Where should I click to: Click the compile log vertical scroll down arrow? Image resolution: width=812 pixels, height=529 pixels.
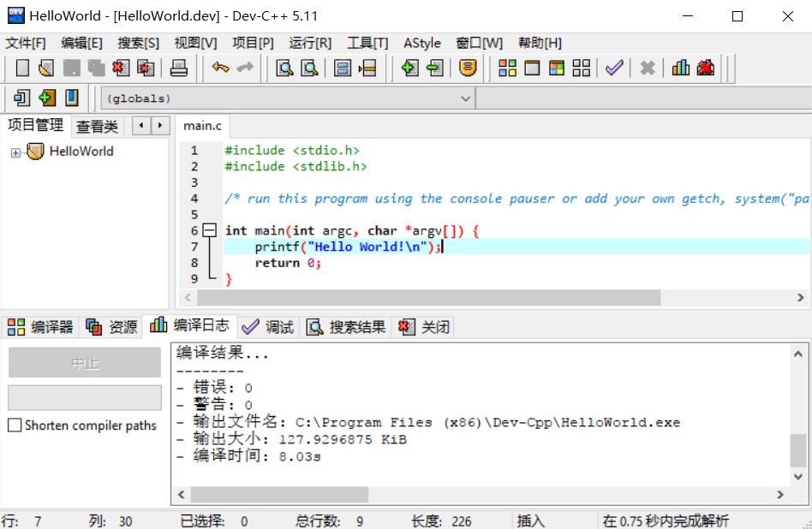click(798, 476)
